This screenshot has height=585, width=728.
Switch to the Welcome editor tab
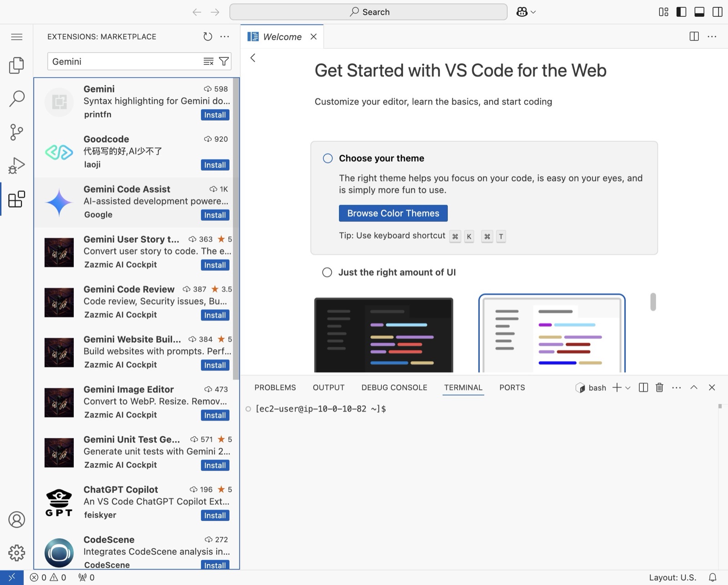click(x=282, y=37)
